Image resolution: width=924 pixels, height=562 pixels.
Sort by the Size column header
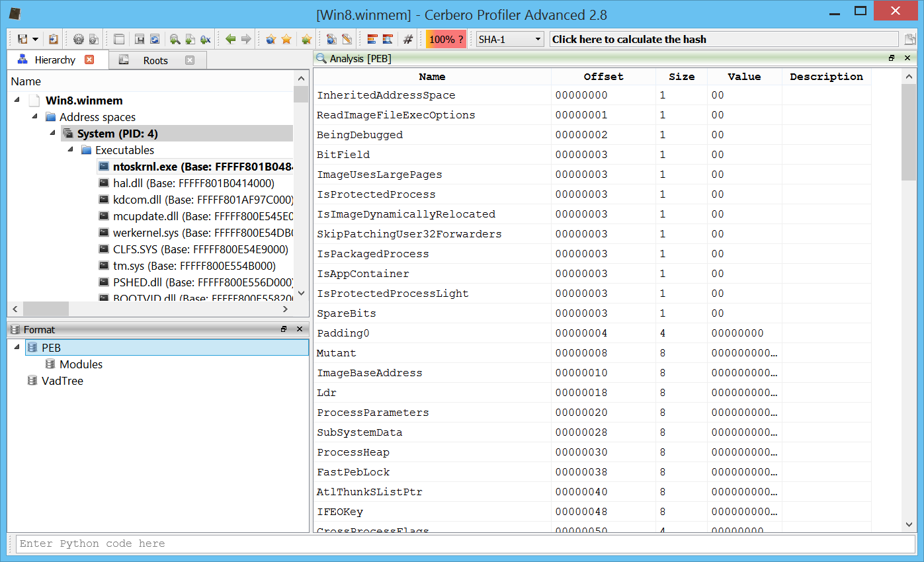[682, 77]
